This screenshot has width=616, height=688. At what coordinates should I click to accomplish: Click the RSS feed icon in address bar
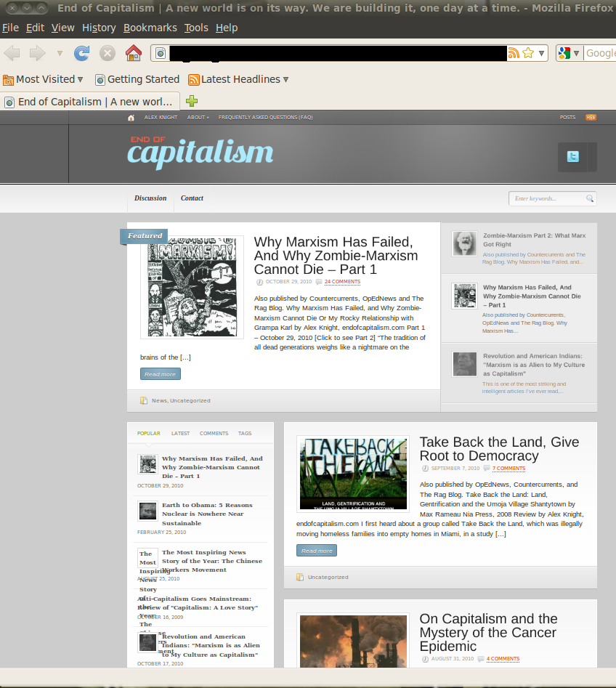514,53
